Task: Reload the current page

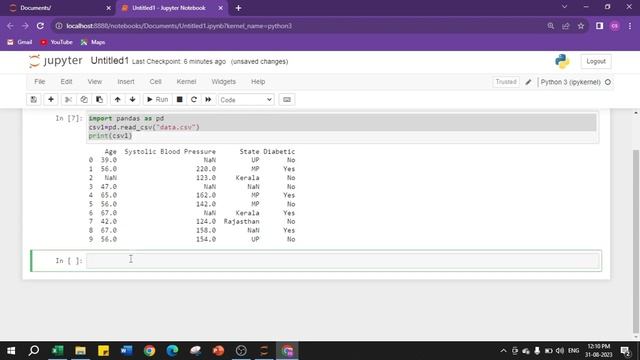Action: click(40, 26)
